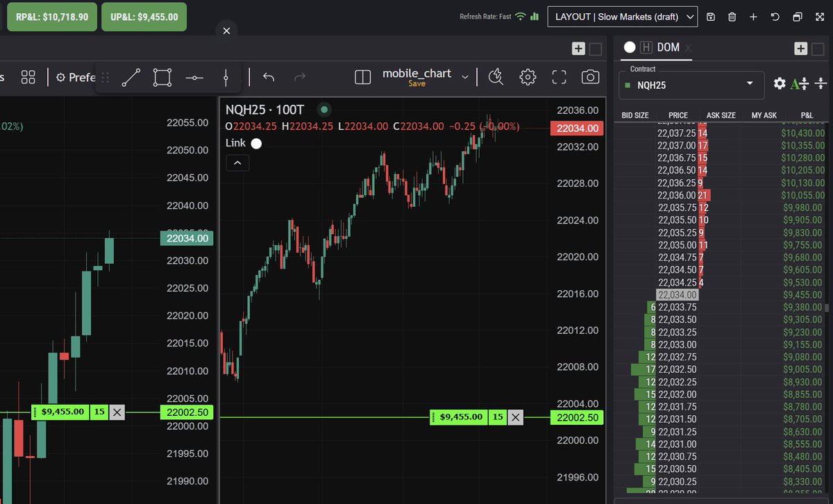The image size is (833, 504).
Task: Add panel with plus in chart header
Action: point(578,49)
